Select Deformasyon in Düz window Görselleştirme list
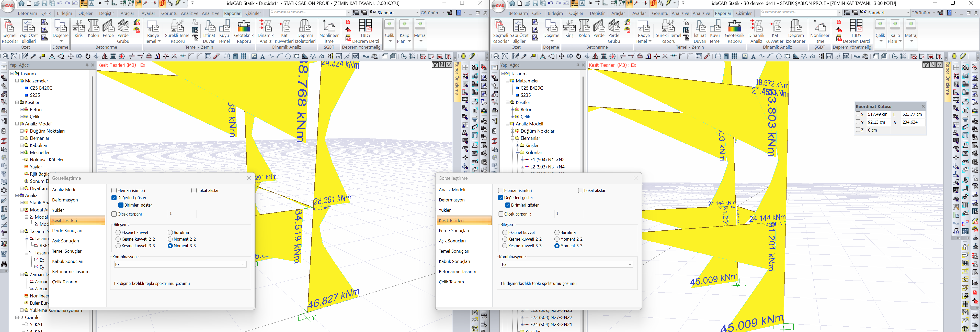This screenshot has height=332, width=980. click(x=77, y=200)
